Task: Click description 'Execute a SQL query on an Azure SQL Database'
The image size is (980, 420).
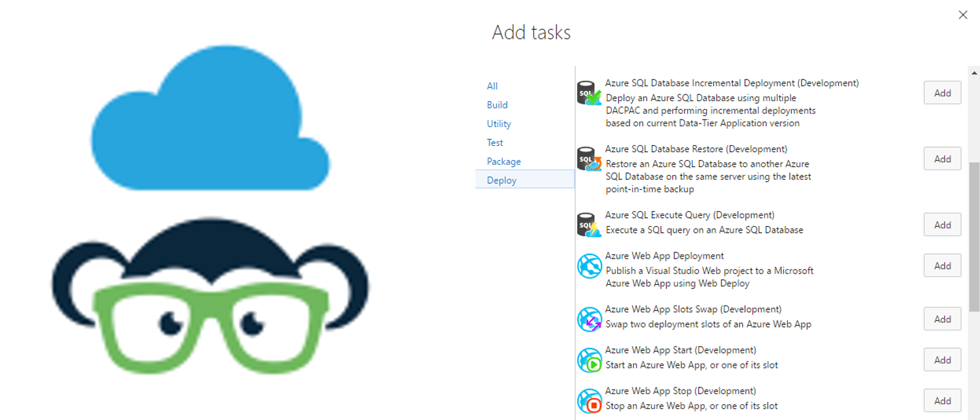Action: [x=704, y=230]
